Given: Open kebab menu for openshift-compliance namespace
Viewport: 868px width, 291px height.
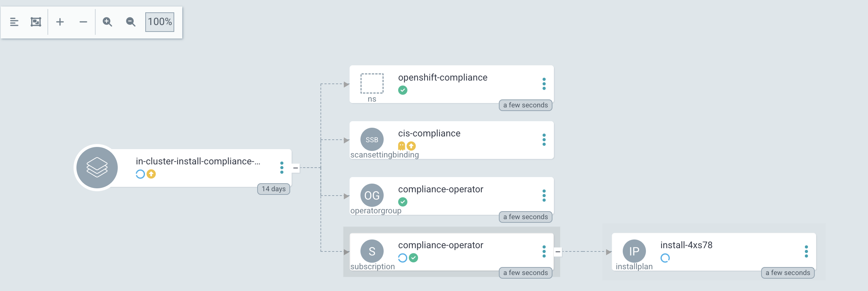Looking at the screenshot, I should click(x=544, y=84).
